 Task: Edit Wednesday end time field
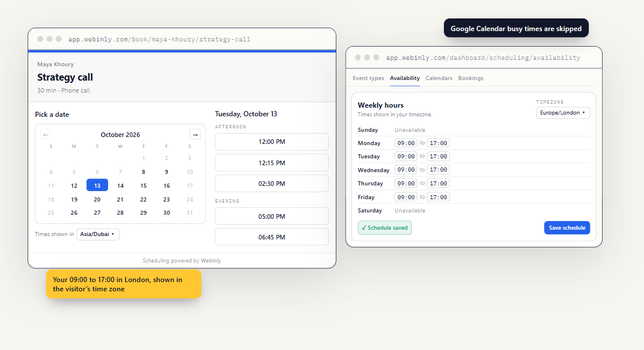click(438, 170)
